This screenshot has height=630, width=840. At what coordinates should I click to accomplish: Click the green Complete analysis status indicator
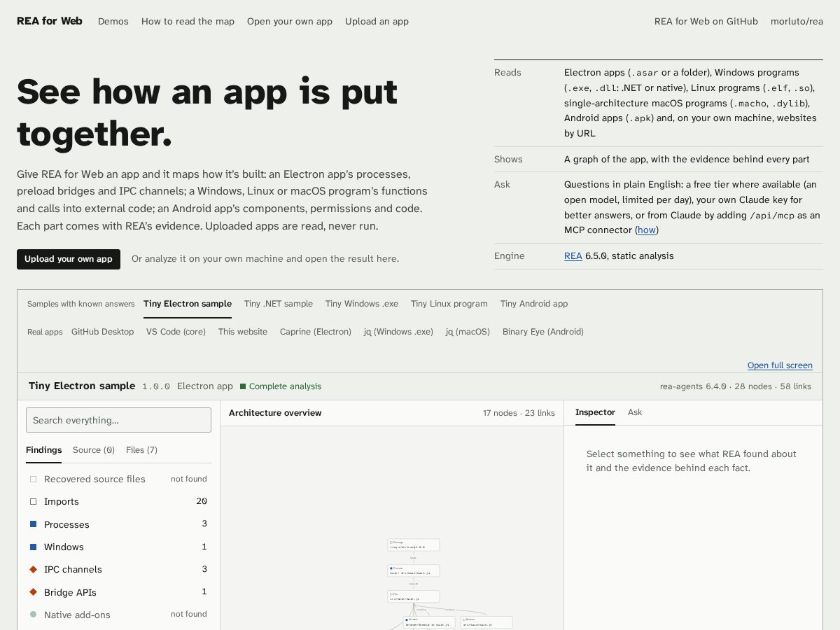281,386
